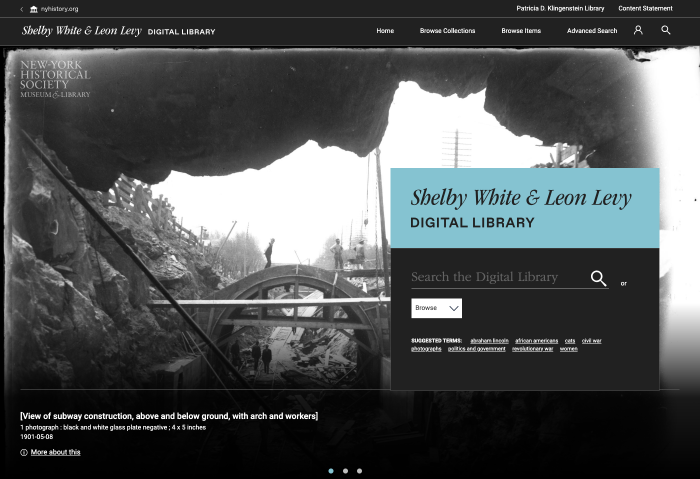Click the museum building icon
Screen dimensions: 700x479
[33, 9]
